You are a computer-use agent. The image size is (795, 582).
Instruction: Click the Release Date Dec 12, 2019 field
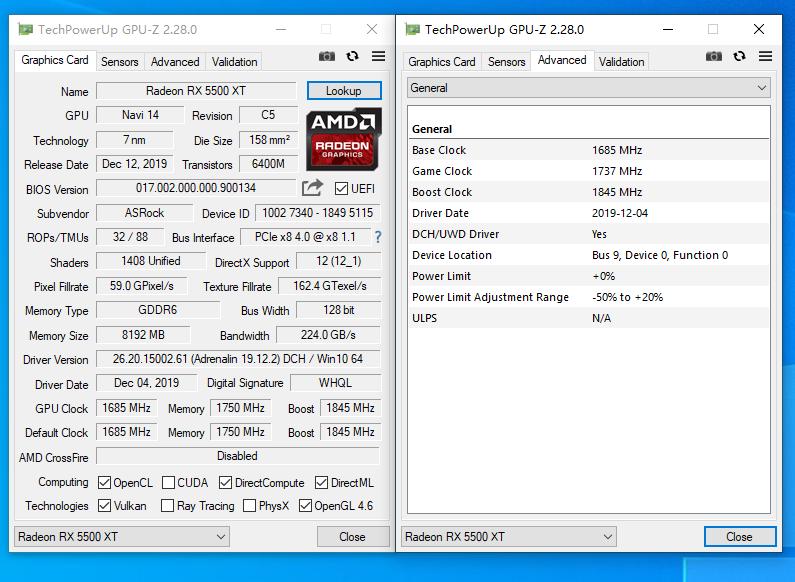pyautogui.click(x=135, y=164)
